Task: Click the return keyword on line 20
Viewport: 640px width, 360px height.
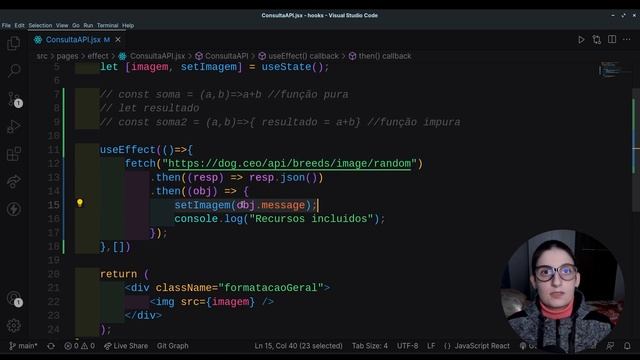Action: 118,274
